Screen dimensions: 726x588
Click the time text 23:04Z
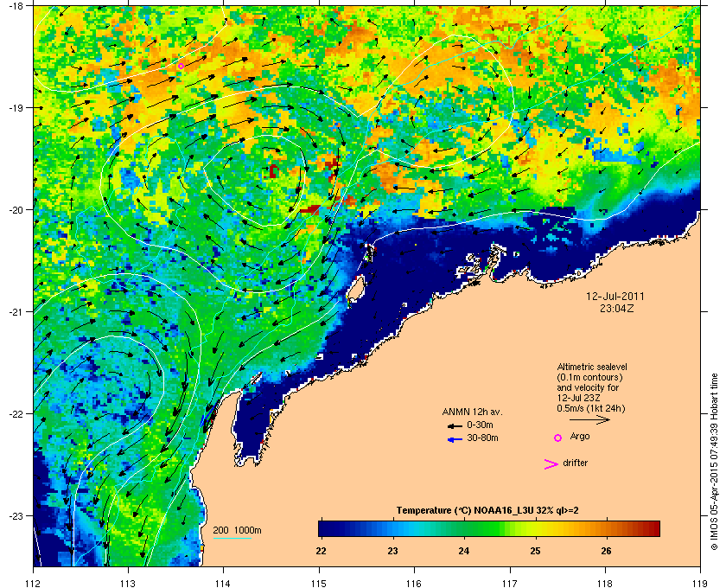(x=617, y=308)
